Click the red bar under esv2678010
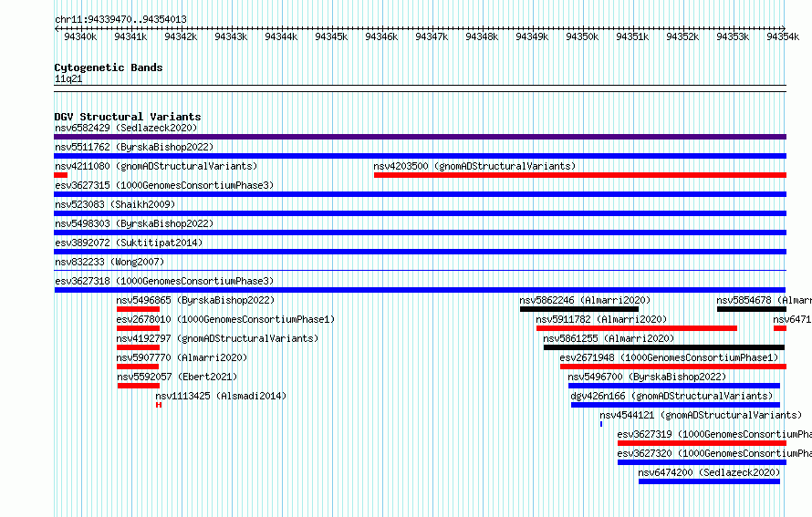Screen dimensions: 812x517 pyautogui.click(x=138, y=328)
